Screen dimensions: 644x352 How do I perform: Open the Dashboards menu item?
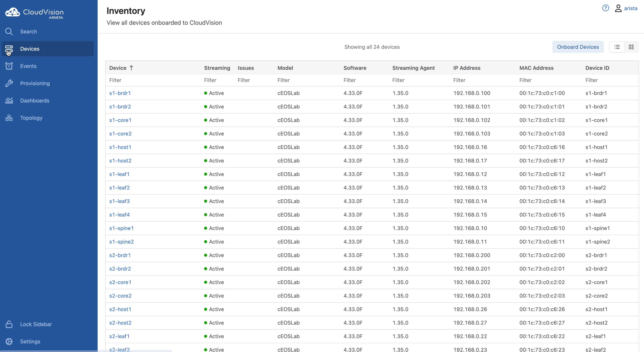pos(35,101)
